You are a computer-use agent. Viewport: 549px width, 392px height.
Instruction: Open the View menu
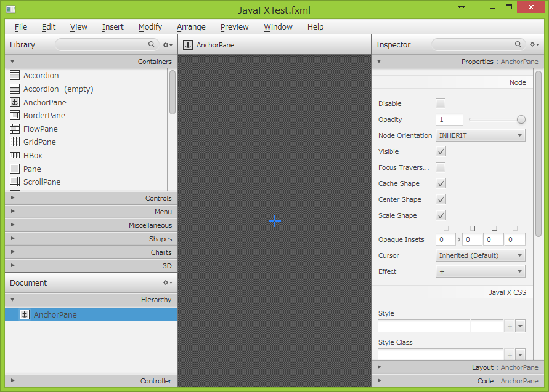pyautogui.click(x=78, y=26)
